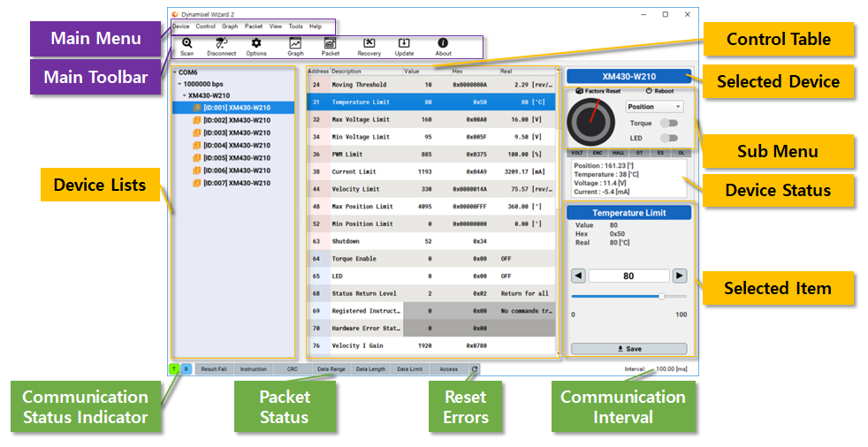Open the Control menu
868x447 pixels.
(205, 27)
